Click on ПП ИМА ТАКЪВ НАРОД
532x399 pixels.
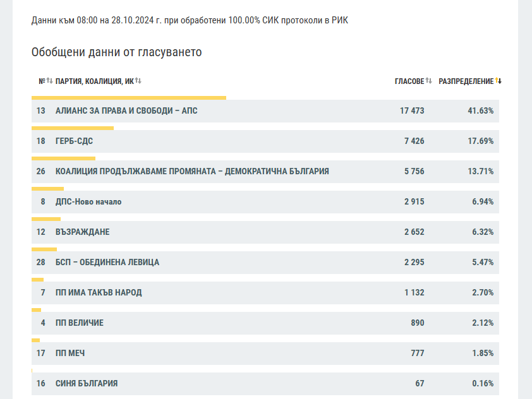pos(99,293)
